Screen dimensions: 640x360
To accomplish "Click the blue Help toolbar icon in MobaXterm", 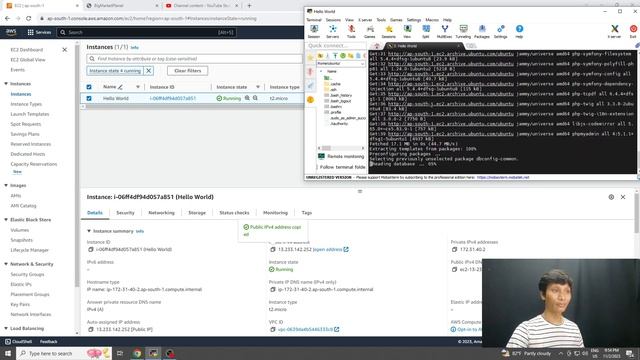I will (x=519, y=31).
